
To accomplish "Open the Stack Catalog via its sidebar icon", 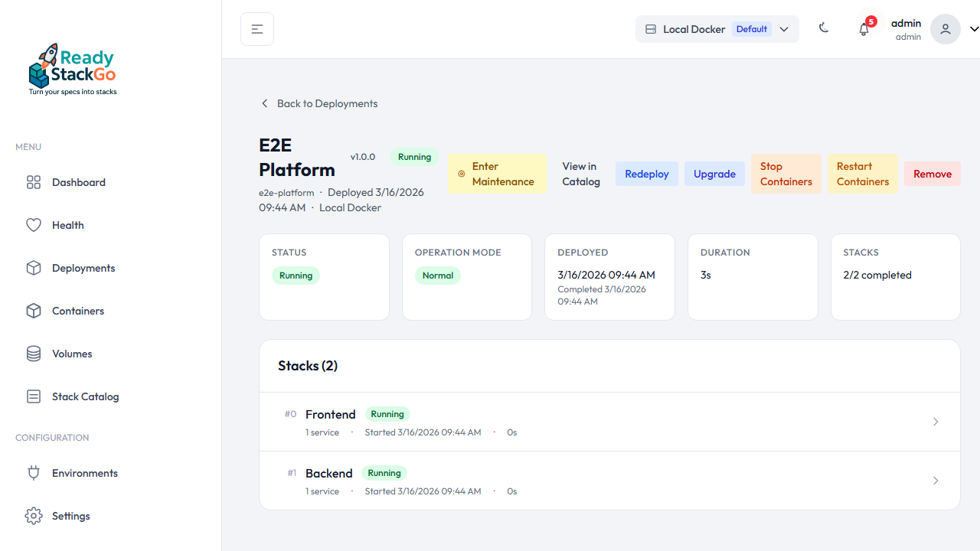I will (34, 396).
